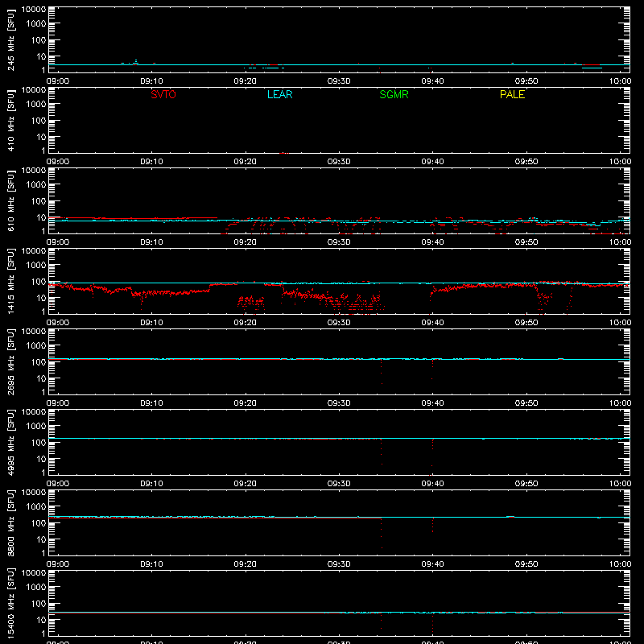Click the 10 y-tick on the 15400 MHz panel
Viewport: 644px width, 644px height.
pyautogui.click(x=41, y=620)
